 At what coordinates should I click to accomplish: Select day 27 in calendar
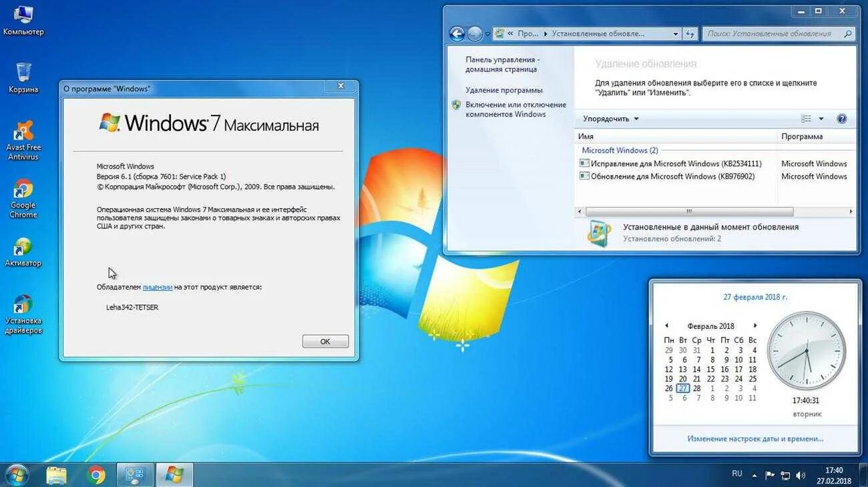coord(682,388)
